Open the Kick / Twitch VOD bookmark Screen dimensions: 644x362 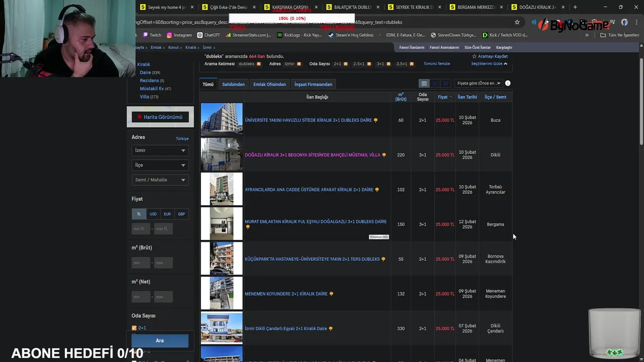505,35
